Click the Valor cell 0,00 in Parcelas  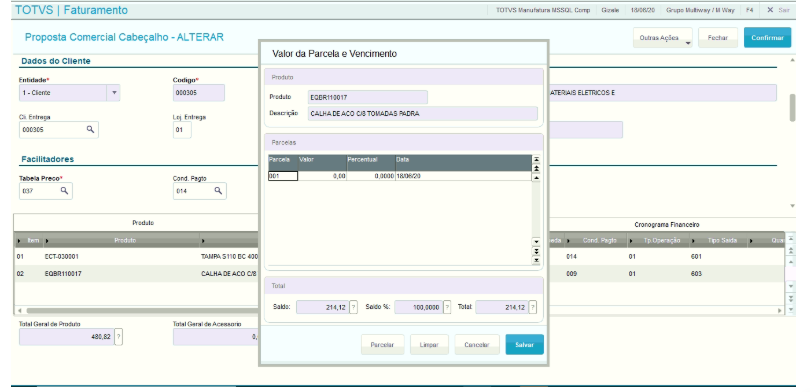(x=322, y=176)
